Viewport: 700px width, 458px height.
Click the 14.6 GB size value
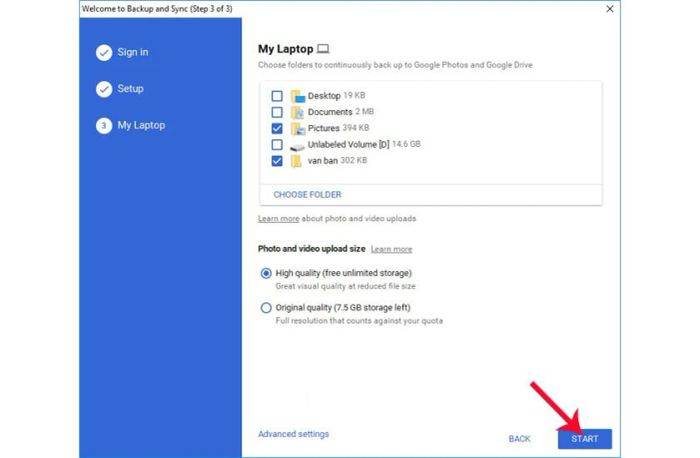[406, 144]
